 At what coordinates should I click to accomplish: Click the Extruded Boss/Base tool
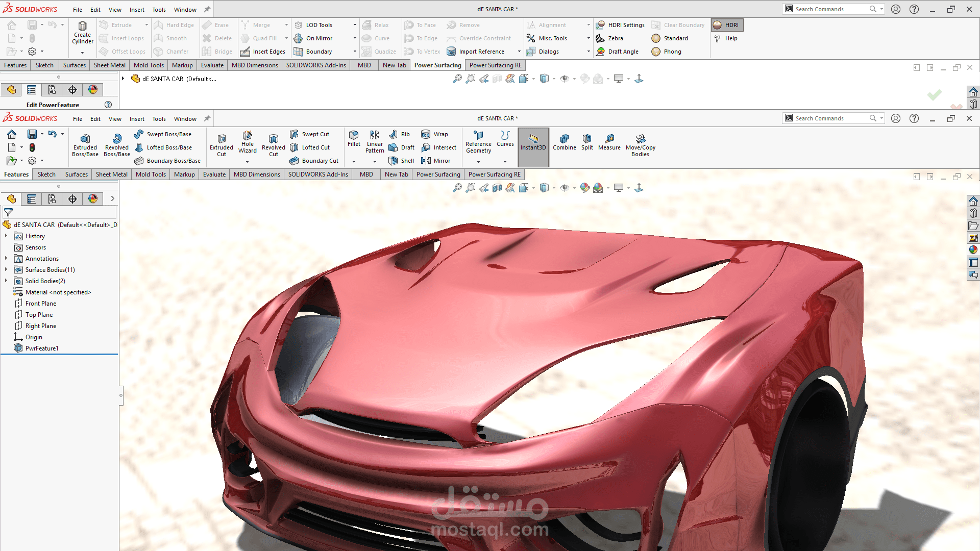tap(85, 144)
